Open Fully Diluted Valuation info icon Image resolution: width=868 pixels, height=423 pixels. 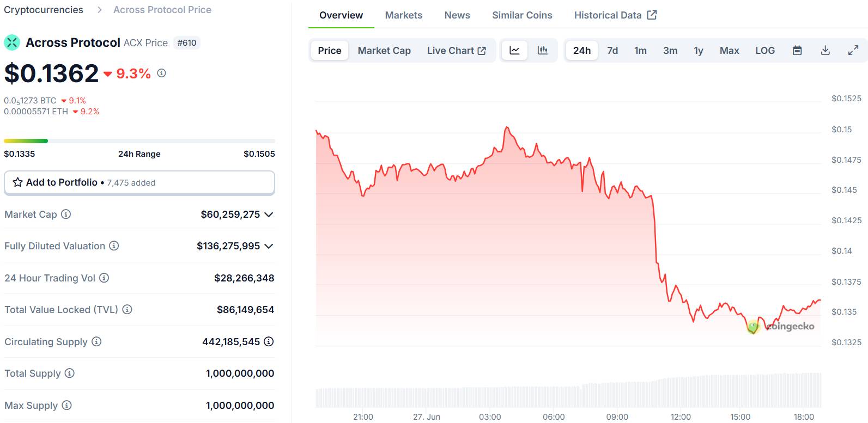pyautogui.click(x=114, y=246)
